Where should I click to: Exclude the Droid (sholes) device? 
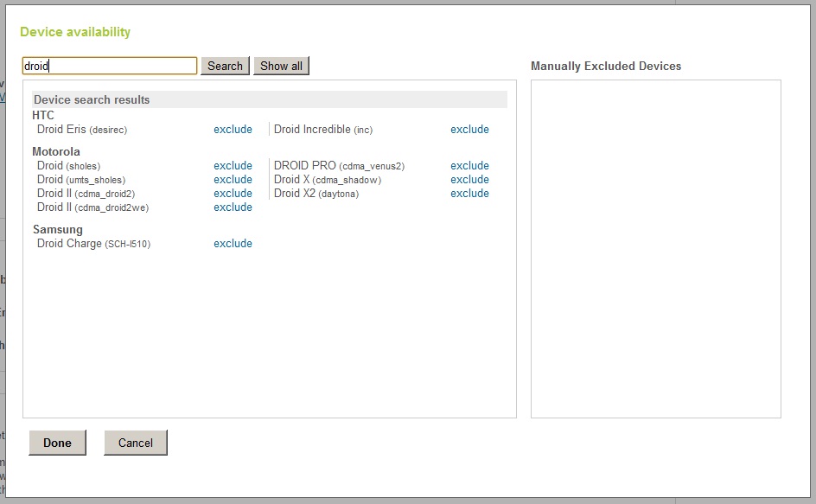pos(233,166)
